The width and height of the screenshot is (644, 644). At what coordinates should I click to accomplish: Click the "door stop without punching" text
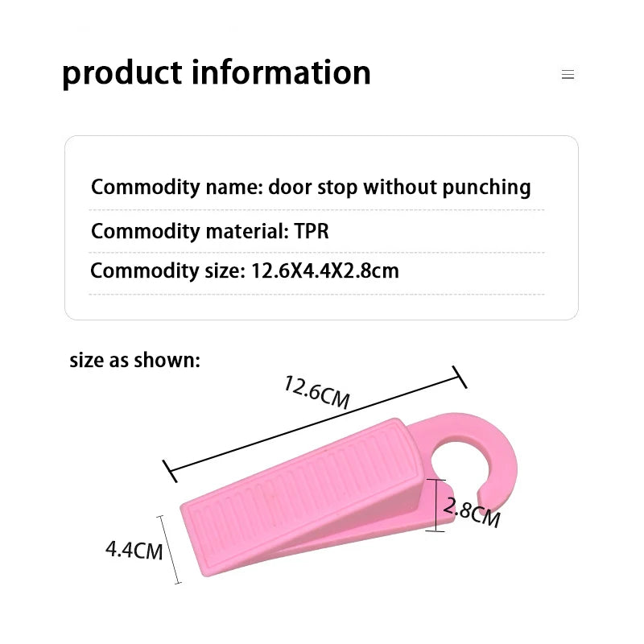399,188
